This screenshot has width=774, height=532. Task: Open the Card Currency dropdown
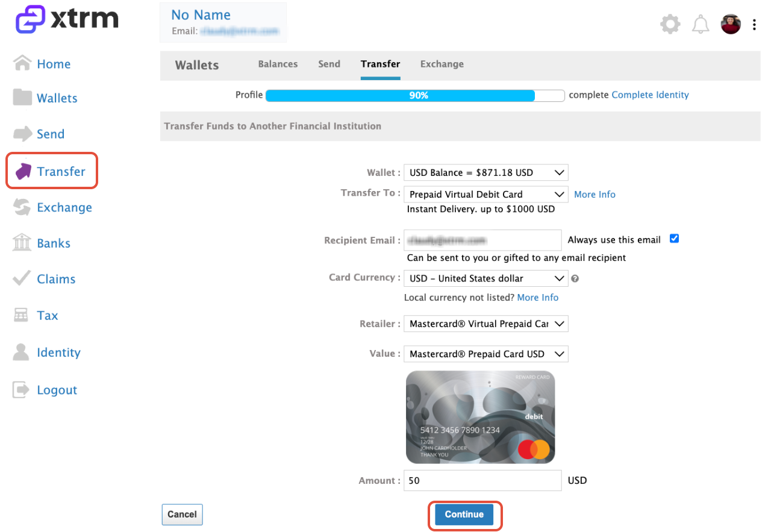486,278
